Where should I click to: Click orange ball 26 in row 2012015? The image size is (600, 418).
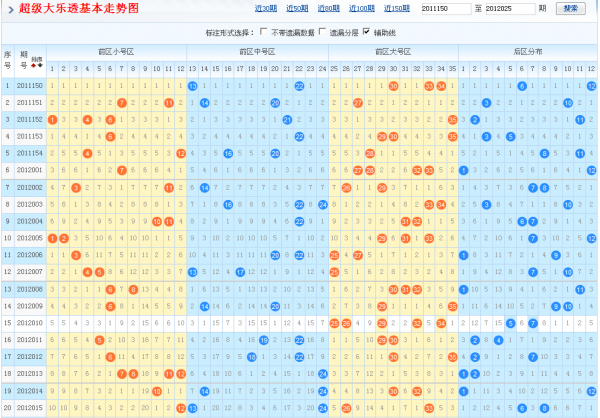346,408
